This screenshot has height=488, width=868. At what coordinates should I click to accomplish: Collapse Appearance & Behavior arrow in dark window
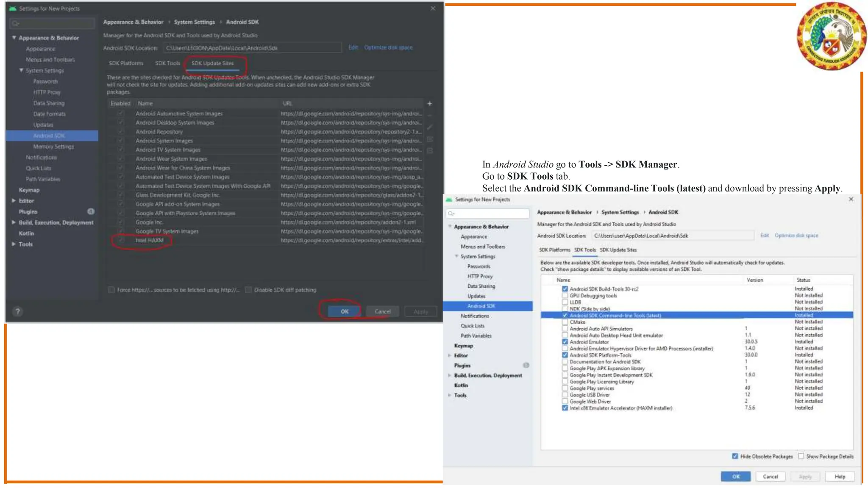[14, 38]
